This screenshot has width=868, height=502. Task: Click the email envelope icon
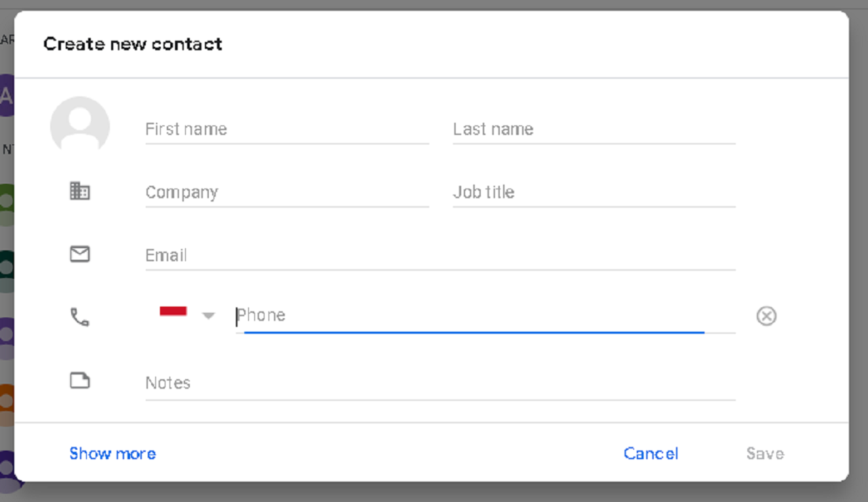(x=80, y=254)
